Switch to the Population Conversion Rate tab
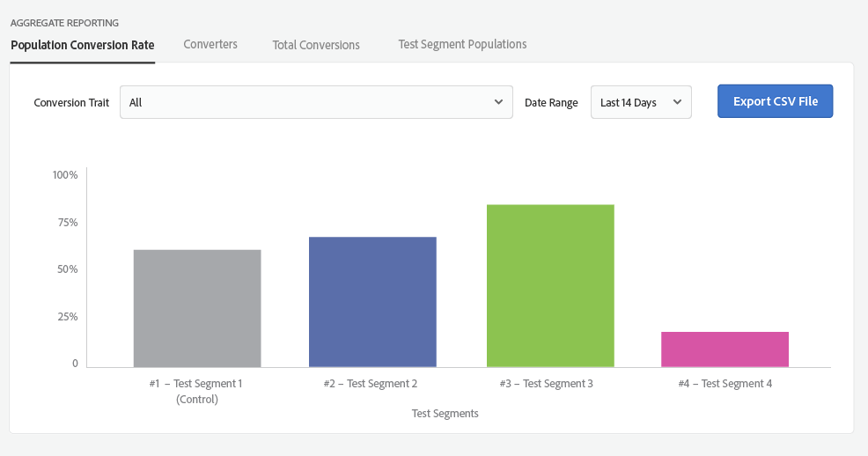 82,45
